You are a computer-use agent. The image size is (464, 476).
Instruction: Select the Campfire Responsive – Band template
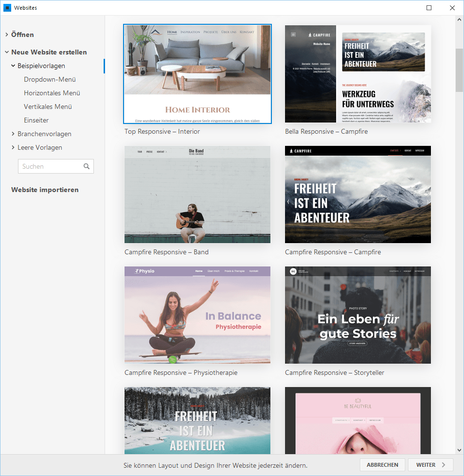tap(197, 194)
